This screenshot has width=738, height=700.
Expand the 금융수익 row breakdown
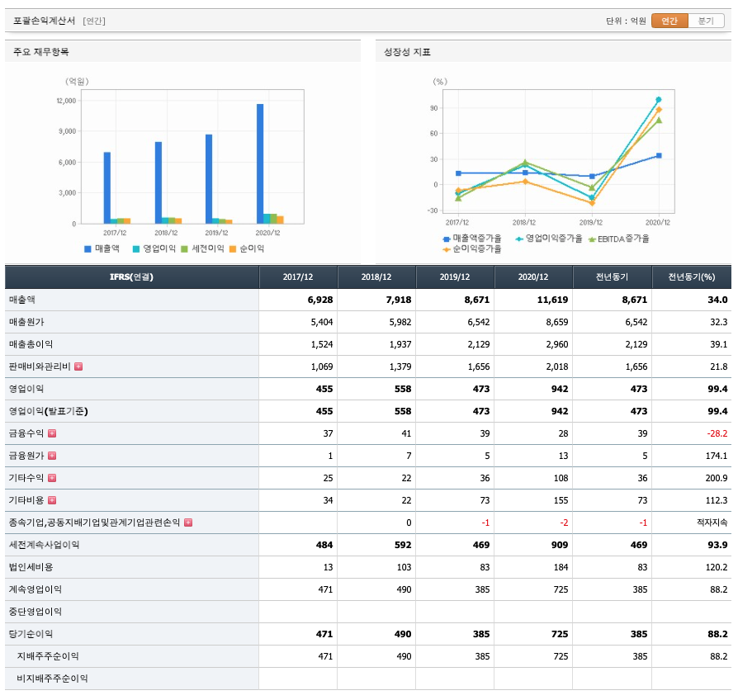tap(52, 433)
